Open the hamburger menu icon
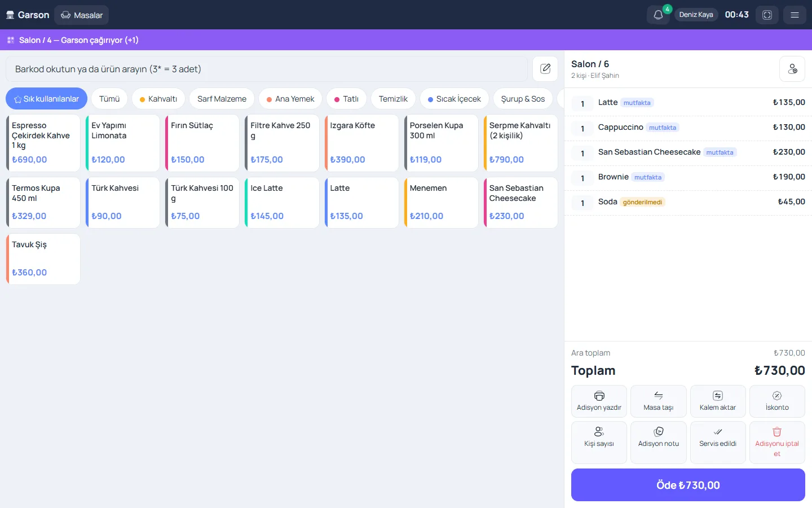Viewport: 812px width, 508px height. tap(795, 15)
